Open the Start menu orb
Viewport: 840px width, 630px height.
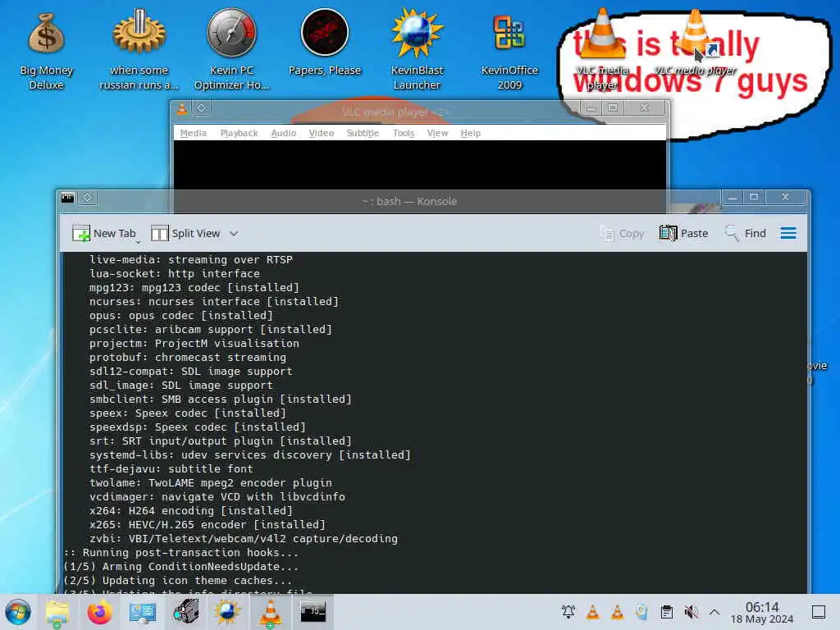(x=18, y=612)
